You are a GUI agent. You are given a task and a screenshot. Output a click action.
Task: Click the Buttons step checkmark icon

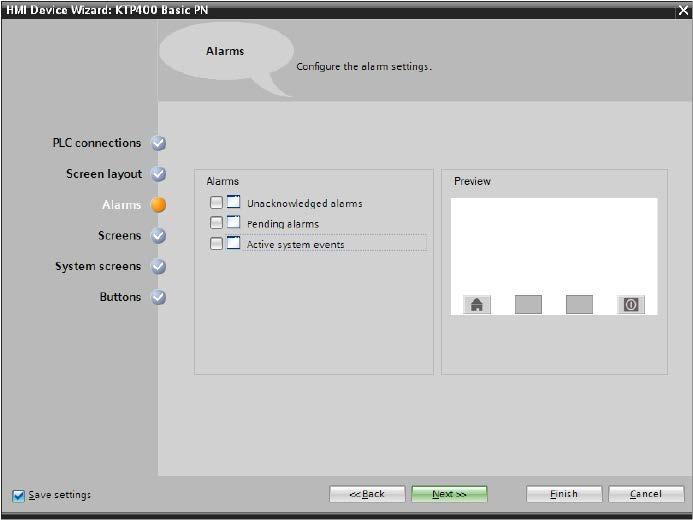click(x=158, y=297)
